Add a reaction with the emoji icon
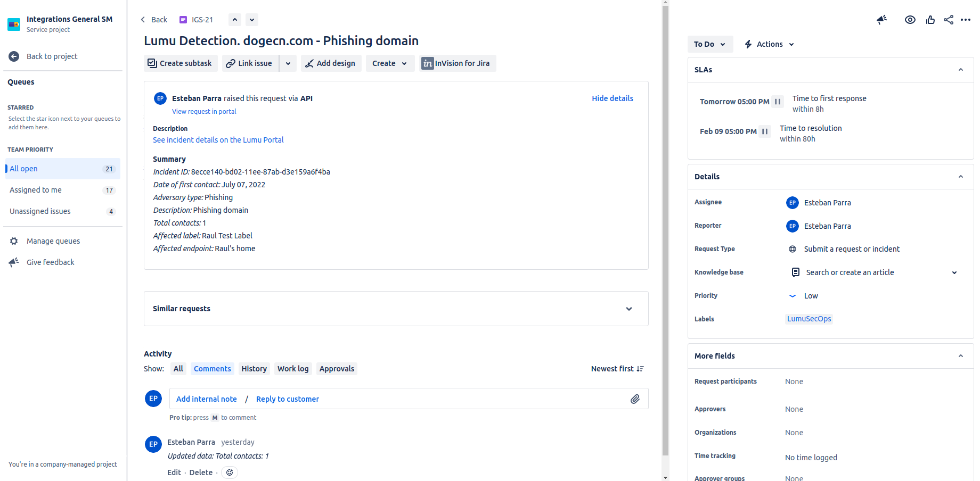 tap(230, 472)
